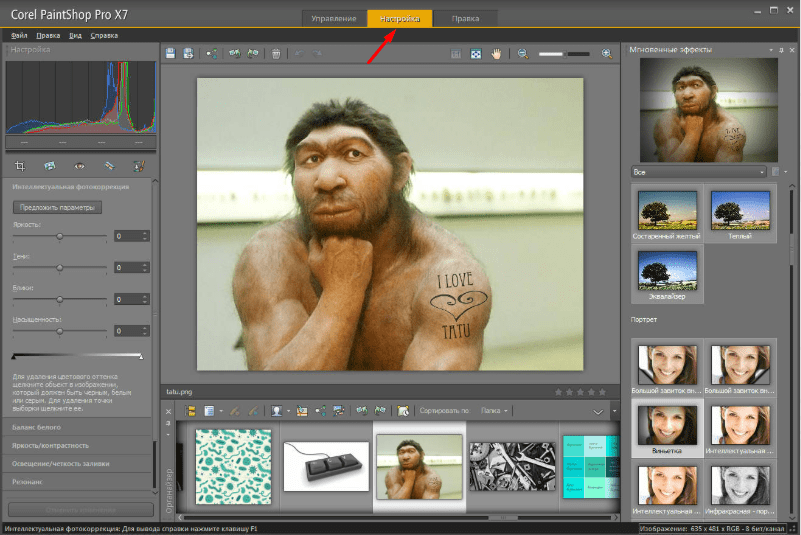This screenshot has width=801, height=535.
Task: Select the Crop tool in adjust panel
Action: click(20, 165)
